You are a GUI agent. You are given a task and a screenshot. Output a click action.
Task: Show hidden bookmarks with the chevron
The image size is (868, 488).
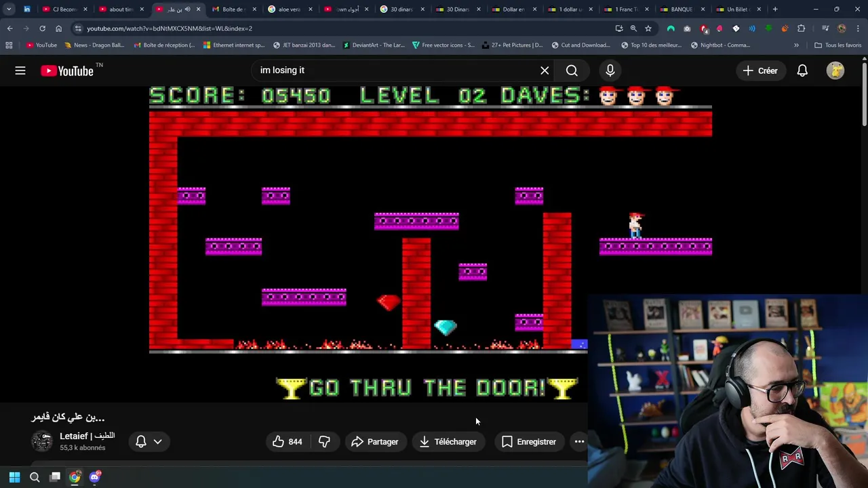click(x=796, y=45)
